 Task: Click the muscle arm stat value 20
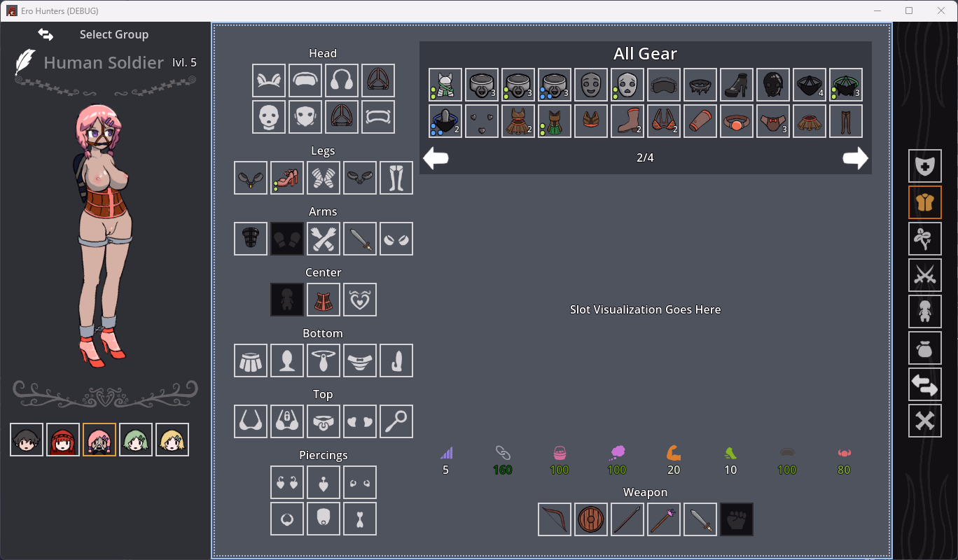click(x=674, y=470)
